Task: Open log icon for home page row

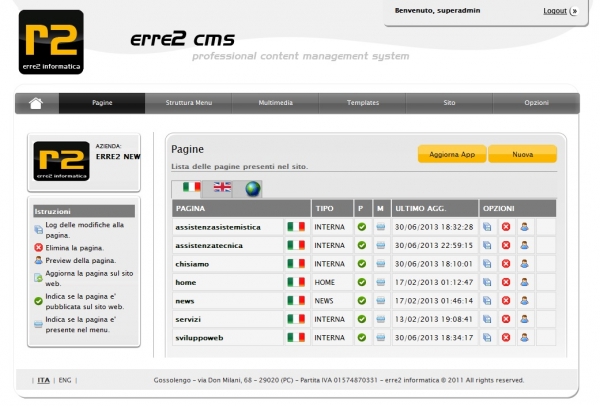Action: 487,282
